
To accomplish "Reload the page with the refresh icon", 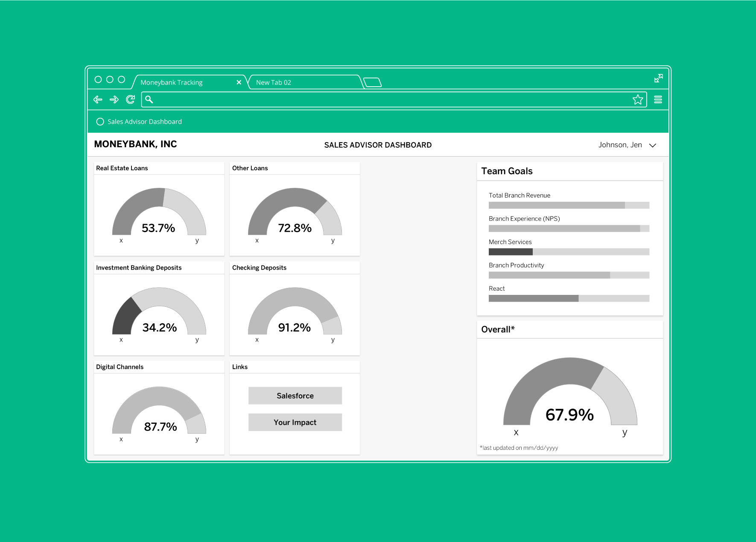I will [x=131, y=99].
